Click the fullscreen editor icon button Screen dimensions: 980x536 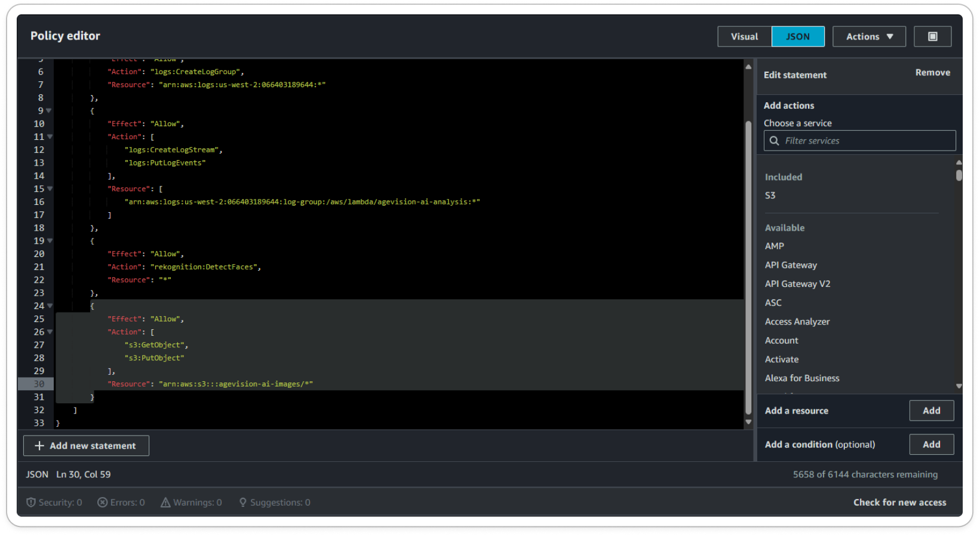coord(932,36)
